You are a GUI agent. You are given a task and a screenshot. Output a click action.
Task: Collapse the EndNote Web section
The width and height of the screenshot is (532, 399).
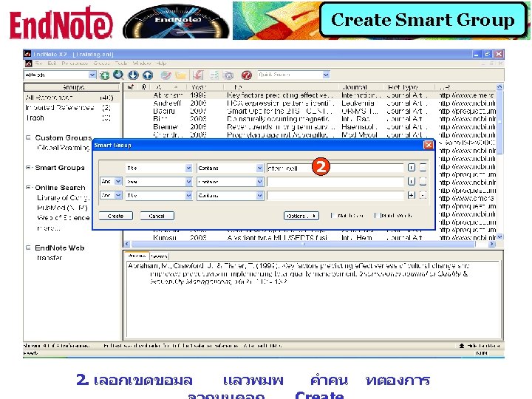(29, 248)
